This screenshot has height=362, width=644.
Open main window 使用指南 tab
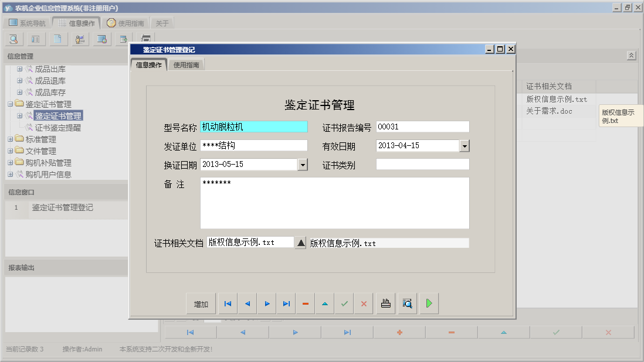click(126, 23)
